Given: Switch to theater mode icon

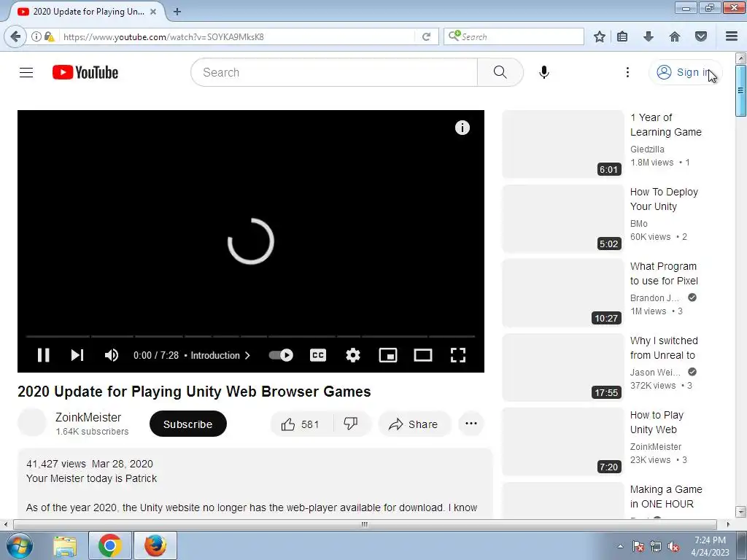Looking at the screenshot, I should point(423,355).
